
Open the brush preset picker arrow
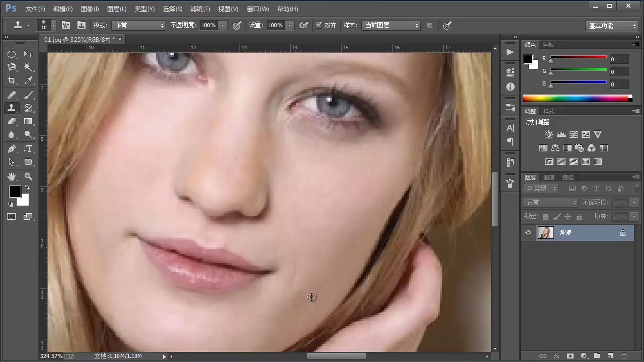tap(53, 25)
